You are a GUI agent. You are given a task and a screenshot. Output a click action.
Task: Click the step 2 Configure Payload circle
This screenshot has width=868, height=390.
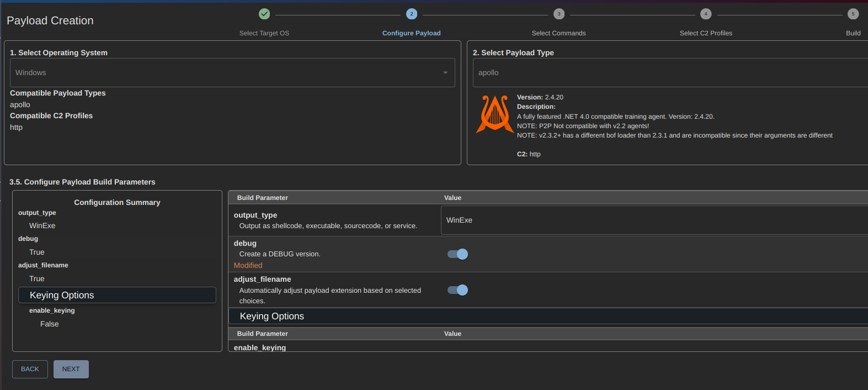click(412, 14)
